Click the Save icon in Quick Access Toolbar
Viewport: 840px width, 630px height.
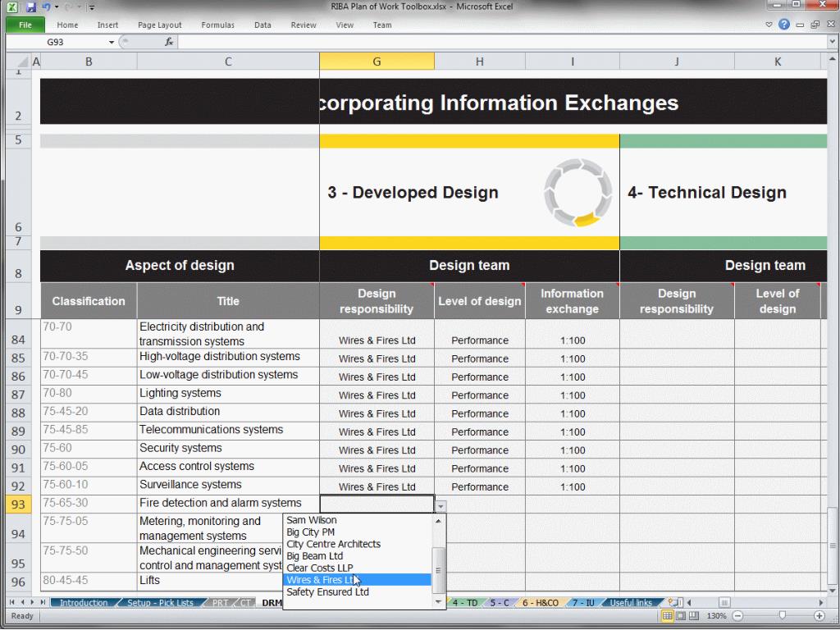pyautogui.click(x=31, y=7)
